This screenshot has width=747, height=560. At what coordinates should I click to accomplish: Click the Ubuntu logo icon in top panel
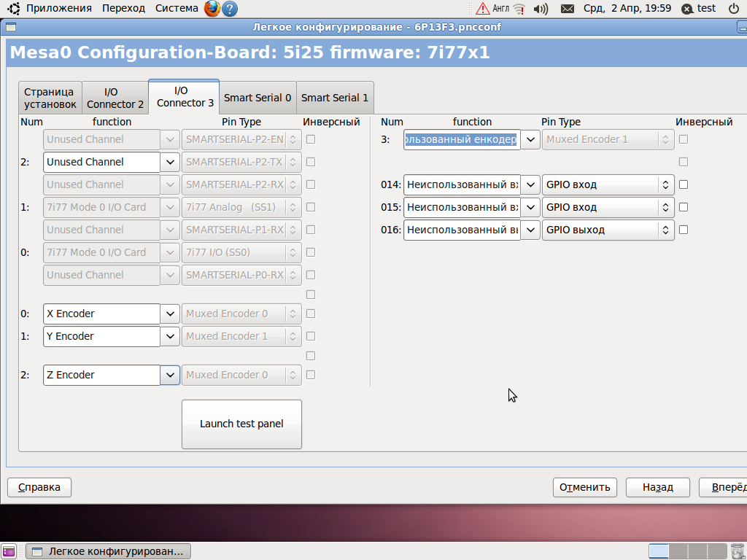click(x=14, y=8)
